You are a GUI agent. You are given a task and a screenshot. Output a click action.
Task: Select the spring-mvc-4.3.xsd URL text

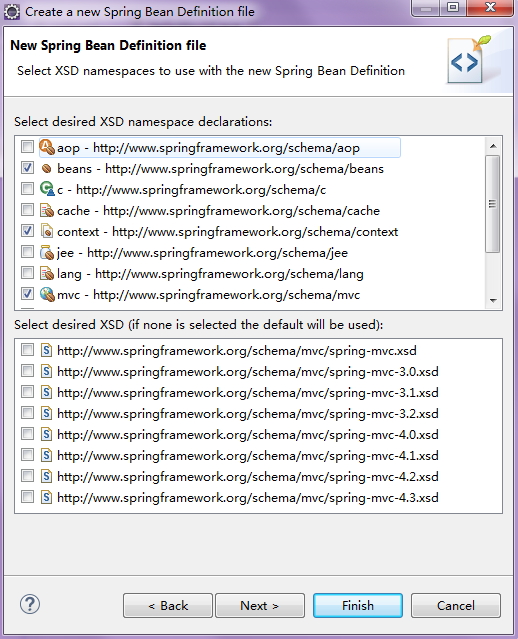(x=248, y=497)
